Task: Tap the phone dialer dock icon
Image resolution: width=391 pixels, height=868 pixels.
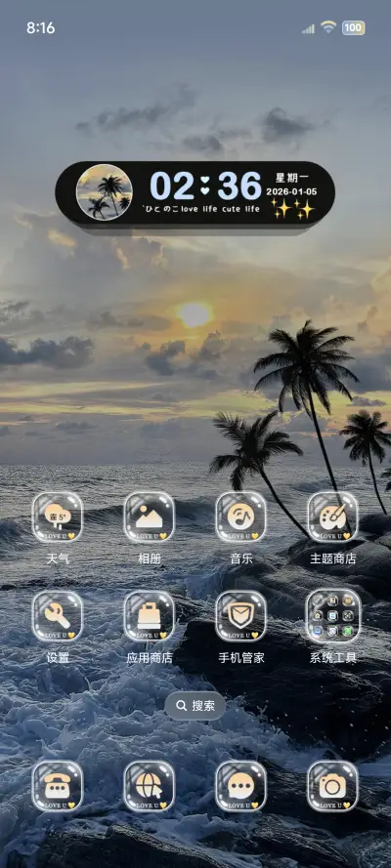Action: 57,786
